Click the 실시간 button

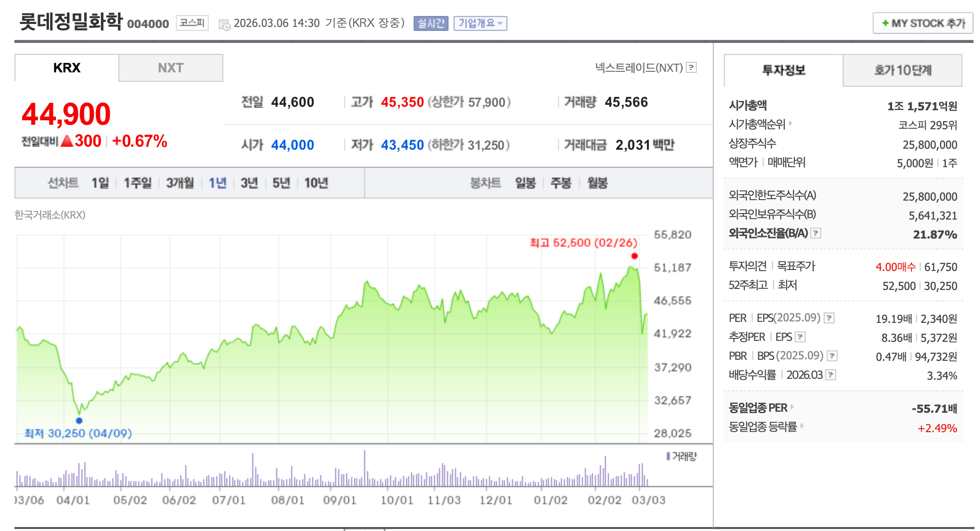click(x=431, y=23)
